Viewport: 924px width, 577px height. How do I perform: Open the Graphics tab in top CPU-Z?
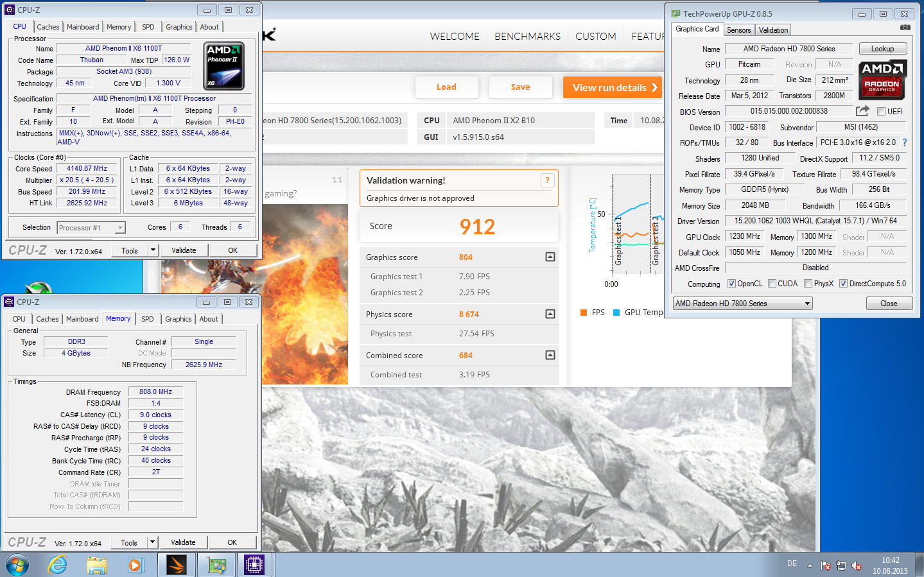pyautogui.click(x=179, y=27)
